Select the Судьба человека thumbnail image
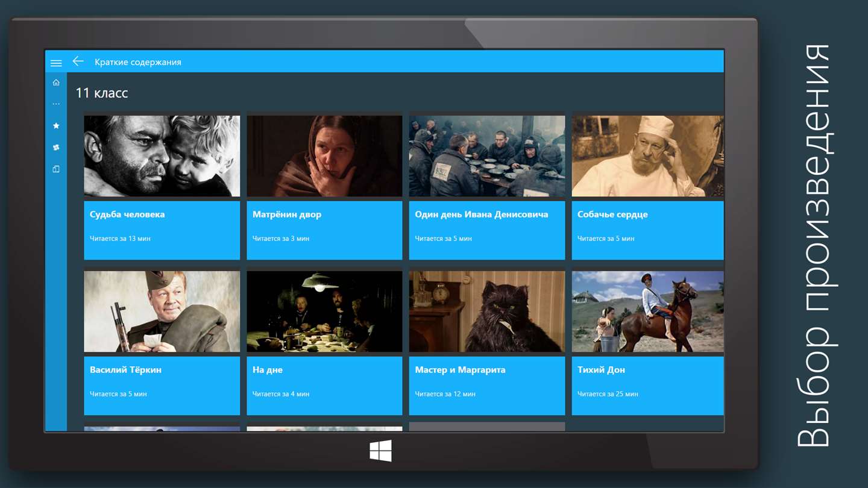Screen dimensions: 868x488 162,156
